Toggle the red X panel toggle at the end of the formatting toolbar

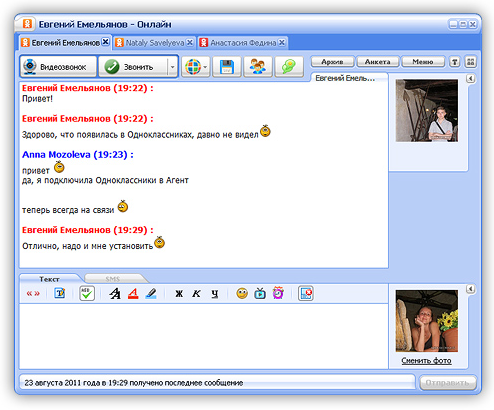click(306, 293)
